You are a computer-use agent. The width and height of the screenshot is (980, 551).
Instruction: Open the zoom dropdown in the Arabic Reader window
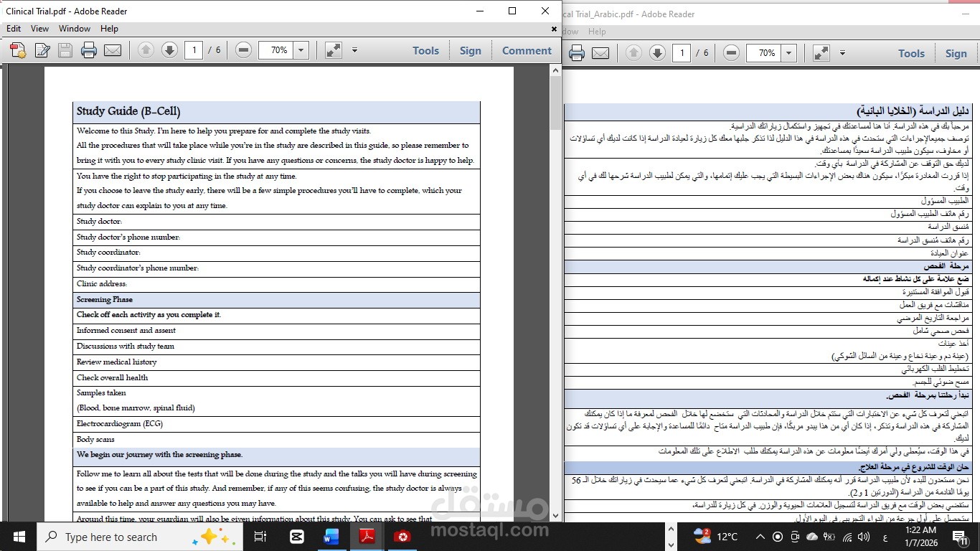point(788,52)
